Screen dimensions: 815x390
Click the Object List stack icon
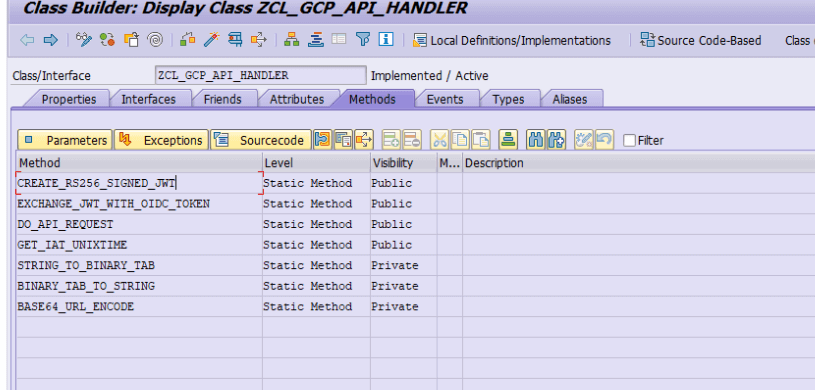[x=316, y=40]
